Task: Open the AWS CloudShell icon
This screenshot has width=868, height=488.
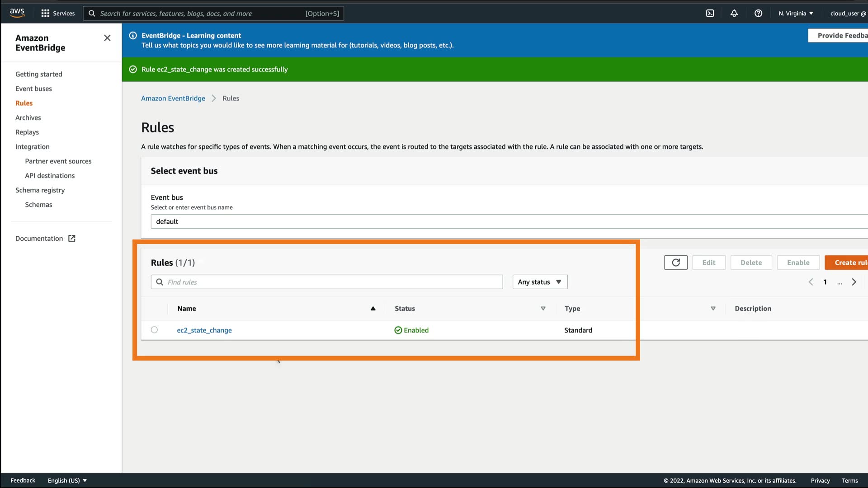Action: (710, 14)
